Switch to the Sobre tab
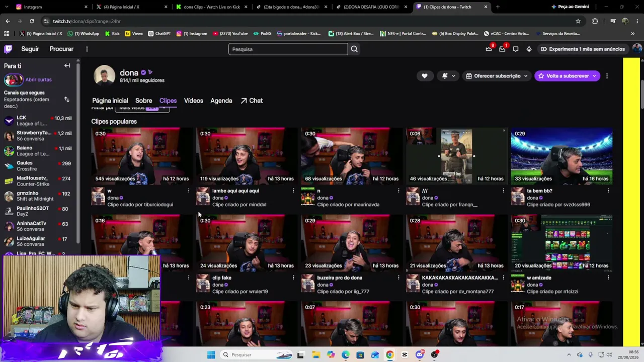 click(x=143, y=101)
